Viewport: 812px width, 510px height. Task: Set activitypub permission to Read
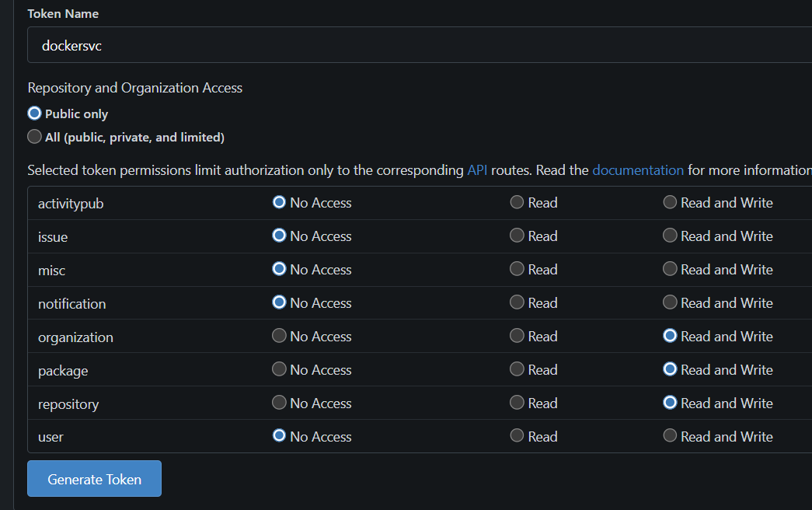517,202
